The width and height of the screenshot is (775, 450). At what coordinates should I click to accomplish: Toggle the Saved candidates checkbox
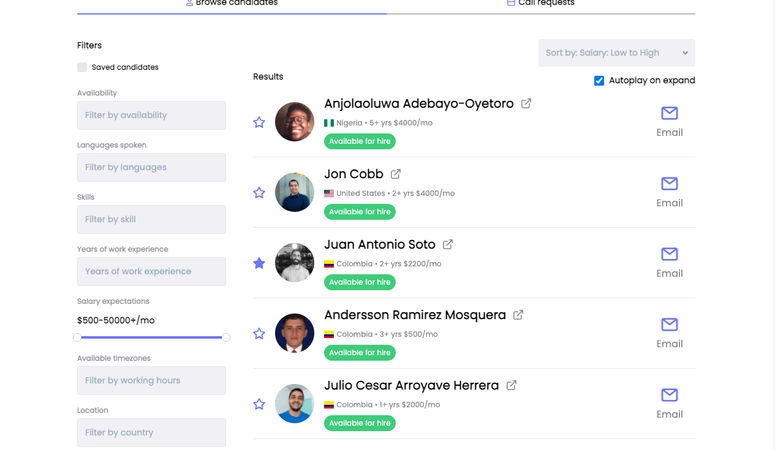click(x=82, y=67)
